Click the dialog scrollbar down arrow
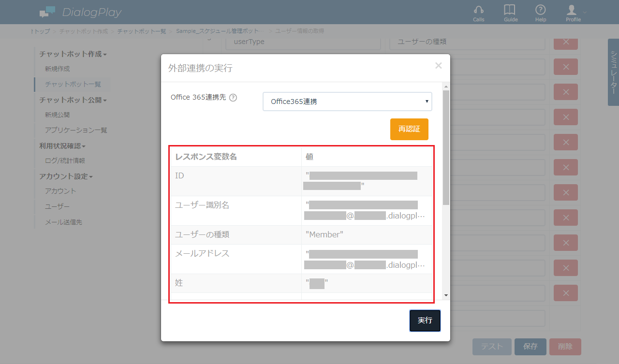Image resolution: width=619 pixels, height=364 pixels. coord(446,295)
